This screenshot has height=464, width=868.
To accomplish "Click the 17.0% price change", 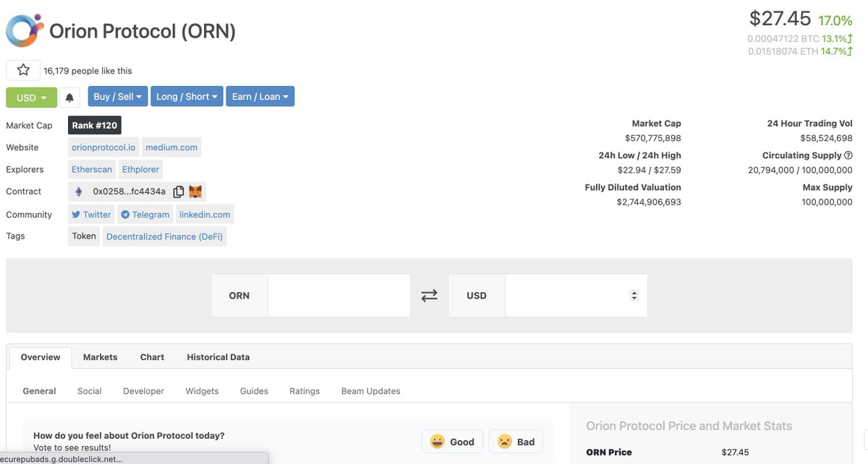I will (835, 20).
